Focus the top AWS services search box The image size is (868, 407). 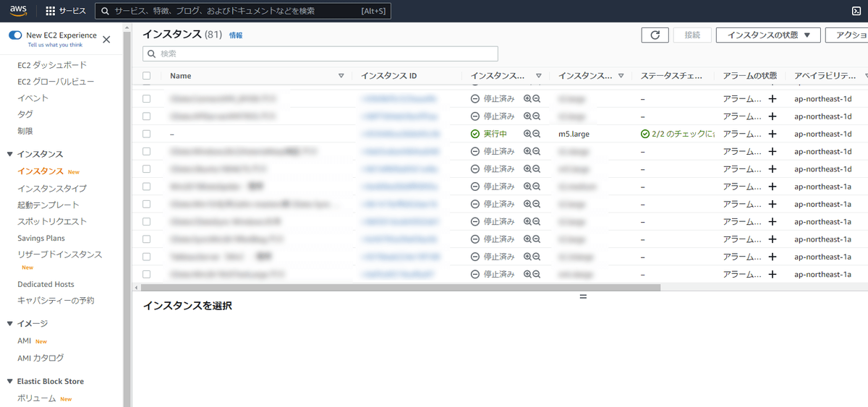point(243,11)
